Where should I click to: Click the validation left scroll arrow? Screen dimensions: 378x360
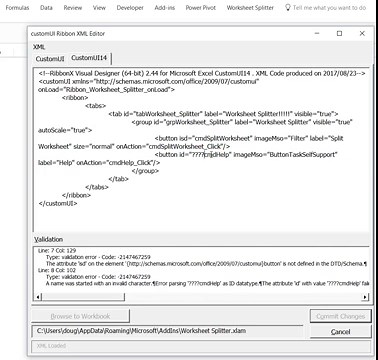click(x=38, y=297)
